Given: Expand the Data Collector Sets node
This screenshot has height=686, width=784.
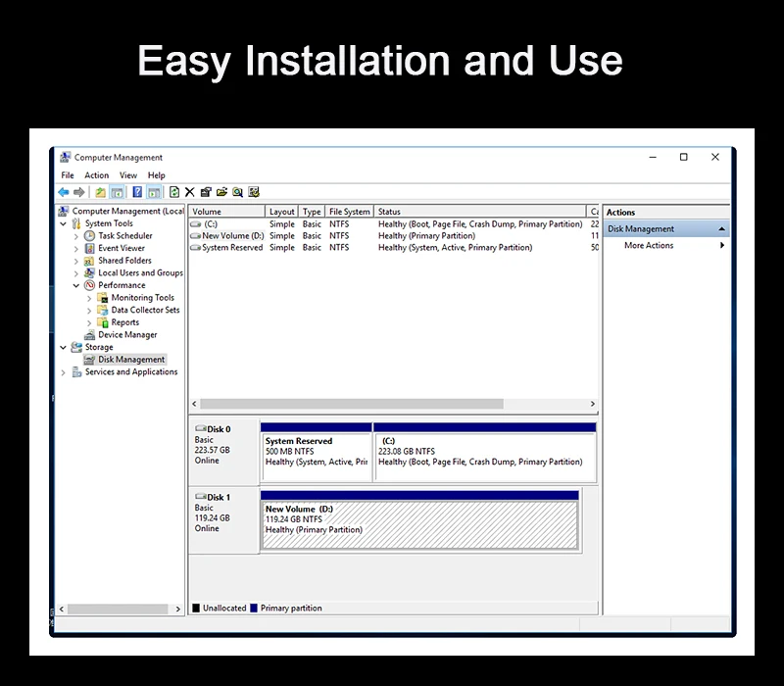Looking at the screenshot, I should 89,311.
